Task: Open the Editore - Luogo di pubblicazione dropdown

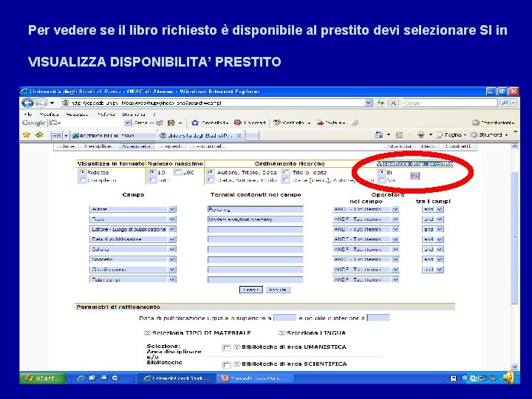Action: tap(172, 229)
